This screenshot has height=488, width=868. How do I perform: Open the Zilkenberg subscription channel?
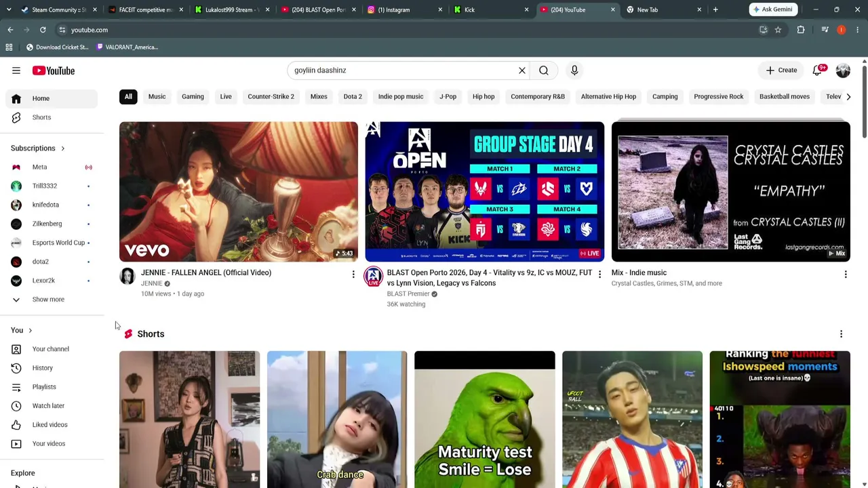pos(52,224)
